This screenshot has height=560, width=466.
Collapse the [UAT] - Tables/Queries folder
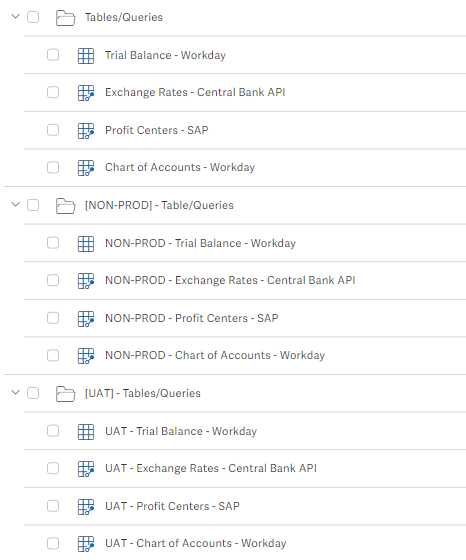click(15, 392)
